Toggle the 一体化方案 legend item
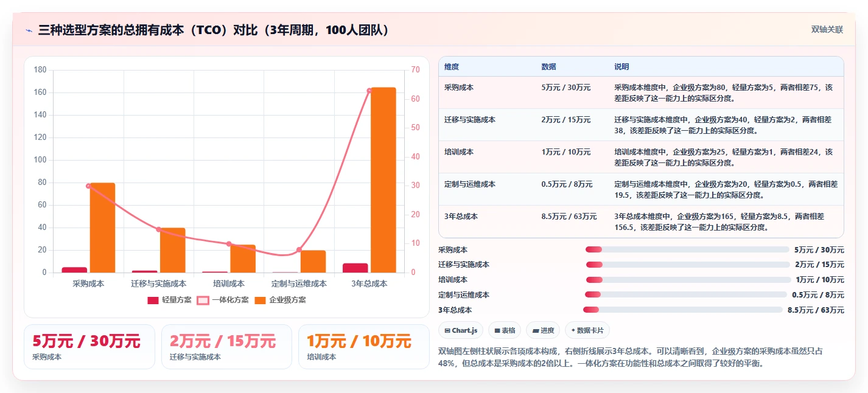Screen dimensions: 868x393 [x=223, y=300]
